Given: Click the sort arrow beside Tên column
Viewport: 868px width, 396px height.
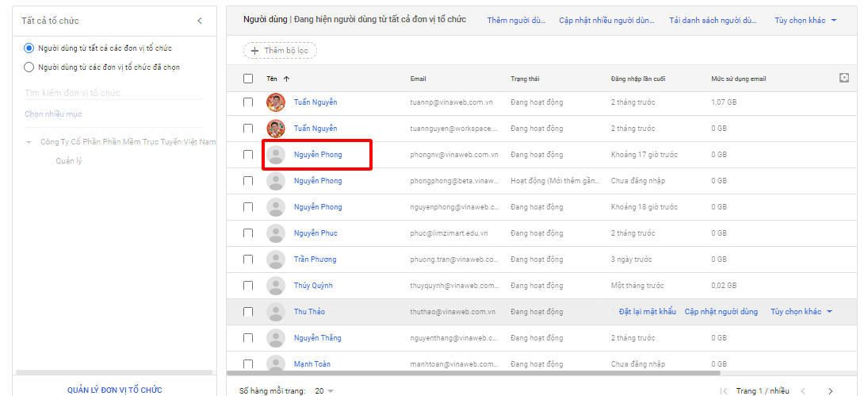Looking at the screenshot, I should pyautogui.click(x=286, y=79).
